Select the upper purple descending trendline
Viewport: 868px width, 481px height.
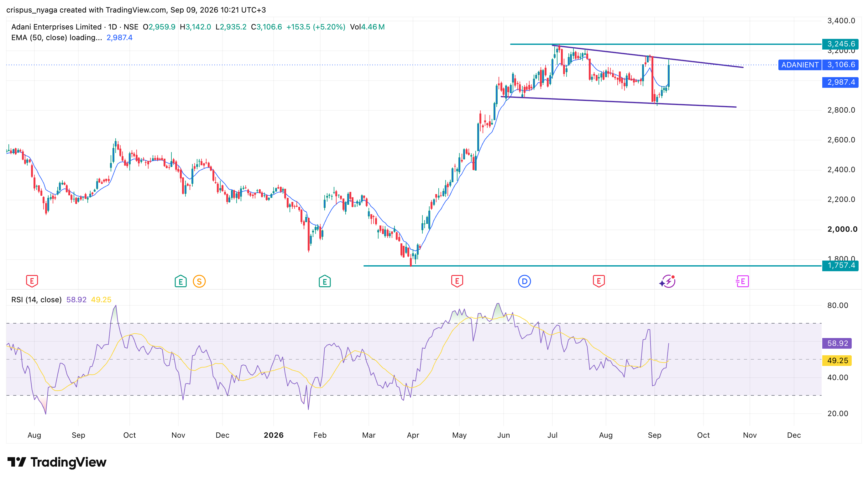[x=647, y=56]
